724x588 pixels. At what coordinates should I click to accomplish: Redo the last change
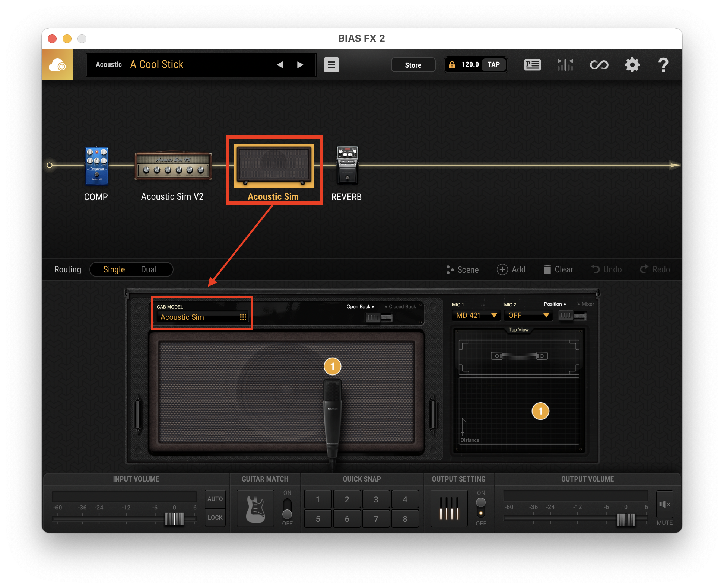[x=655, y=269]
